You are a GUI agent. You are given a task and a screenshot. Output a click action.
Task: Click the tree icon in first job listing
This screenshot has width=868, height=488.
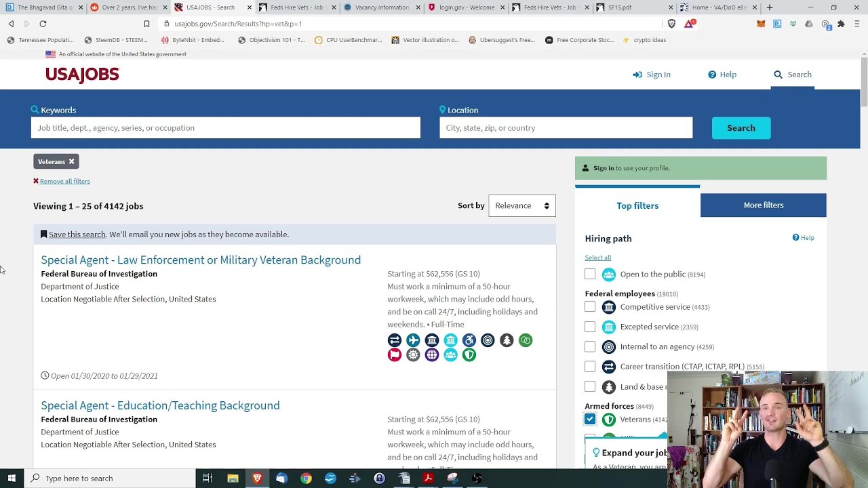click(x=507, y=340)
